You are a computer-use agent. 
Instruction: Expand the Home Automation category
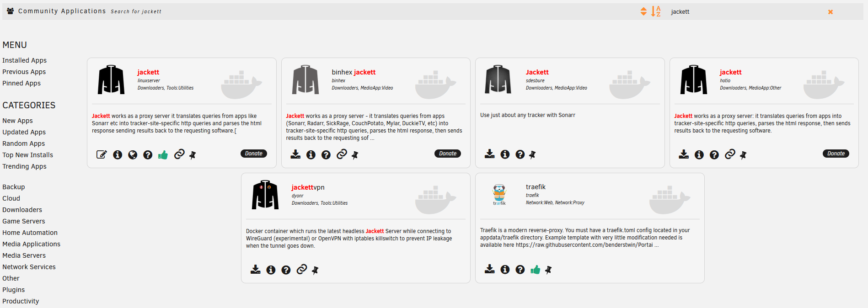[x=30, y=233]
